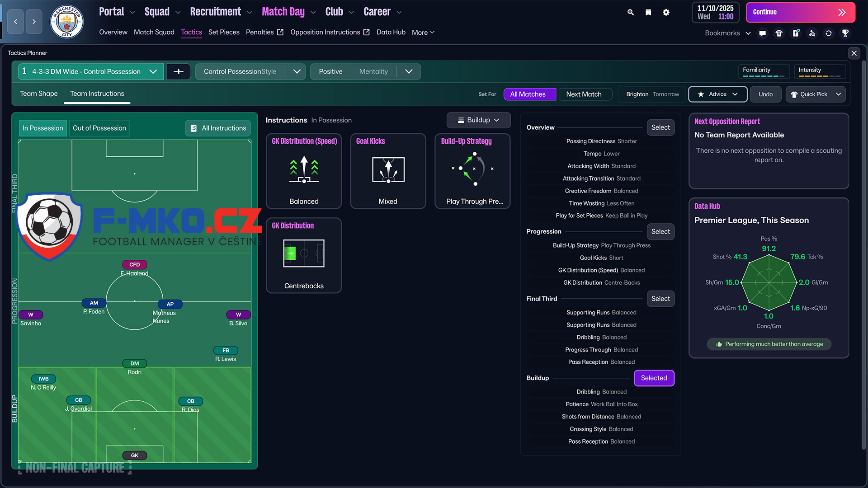Click the trophy competitions icon

845,33
